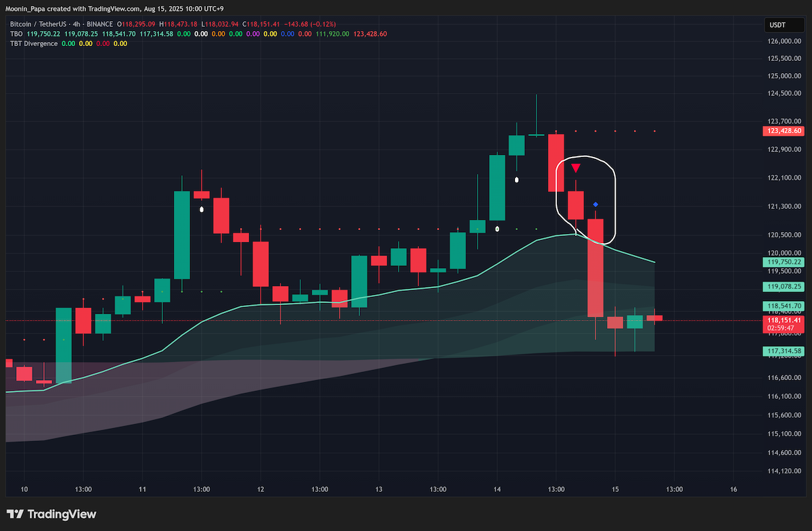
Task: Click the TradingView logo at bottom left
Action: [x=51, y=514]
